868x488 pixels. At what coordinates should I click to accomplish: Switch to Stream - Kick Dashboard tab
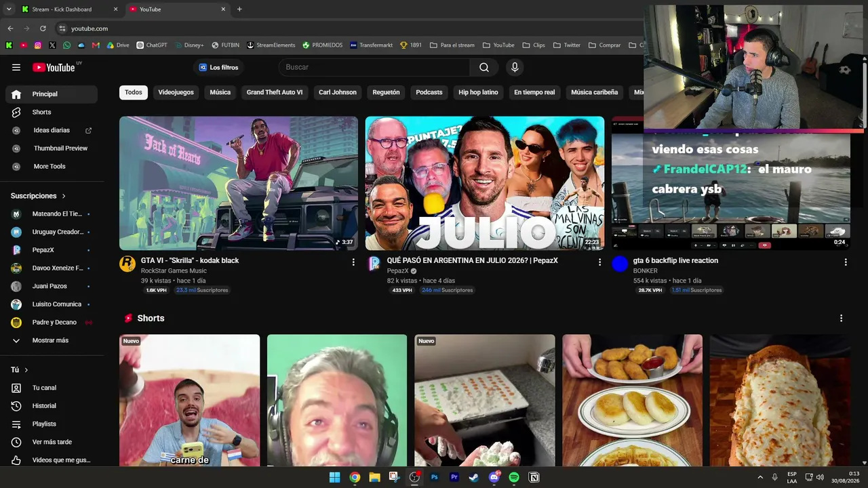coord(70,9)
